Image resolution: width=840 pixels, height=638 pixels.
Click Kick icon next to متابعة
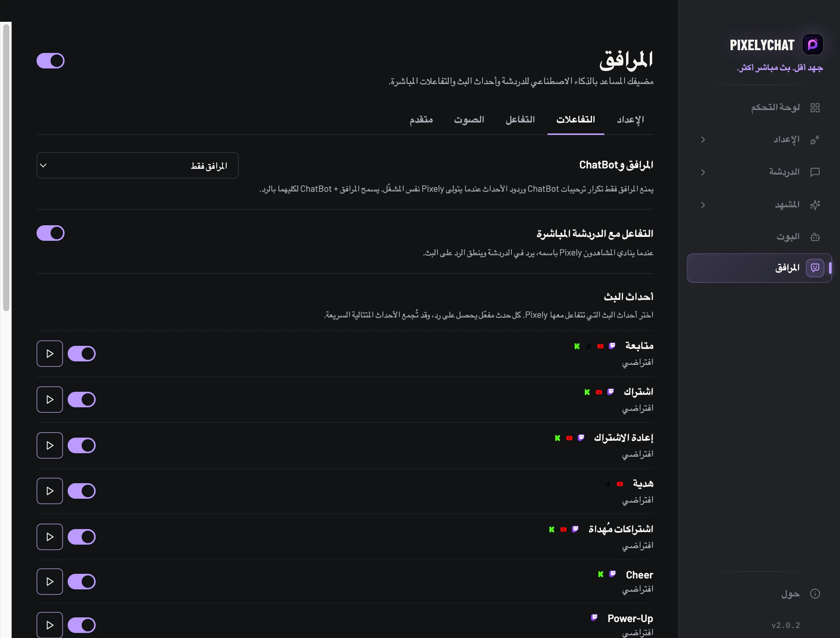point(577,346)
